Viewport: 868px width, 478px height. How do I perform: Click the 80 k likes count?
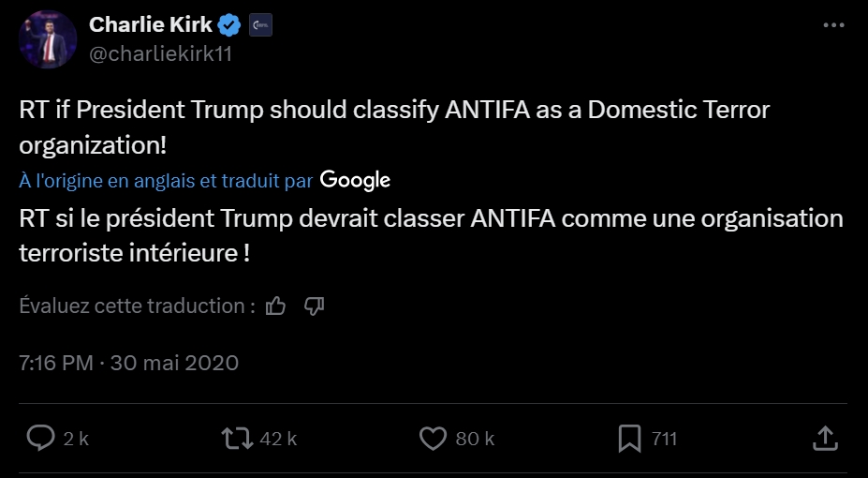[x=476, y=439]
